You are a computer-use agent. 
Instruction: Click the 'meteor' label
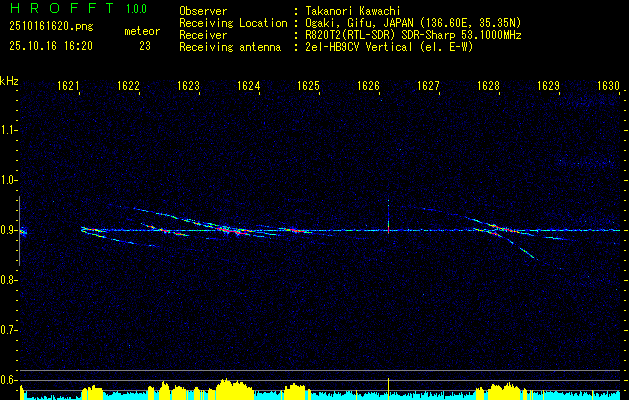142,31
